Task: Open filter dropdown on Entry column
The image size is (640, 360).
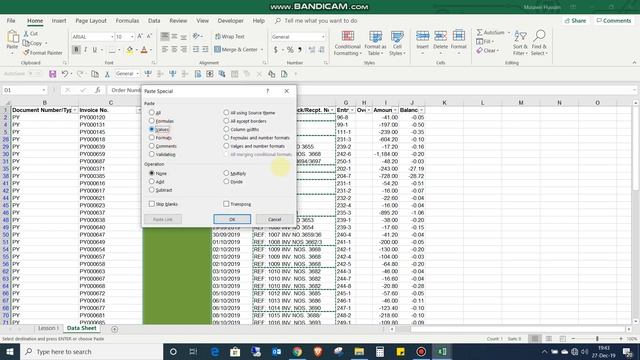Action: 352,110
